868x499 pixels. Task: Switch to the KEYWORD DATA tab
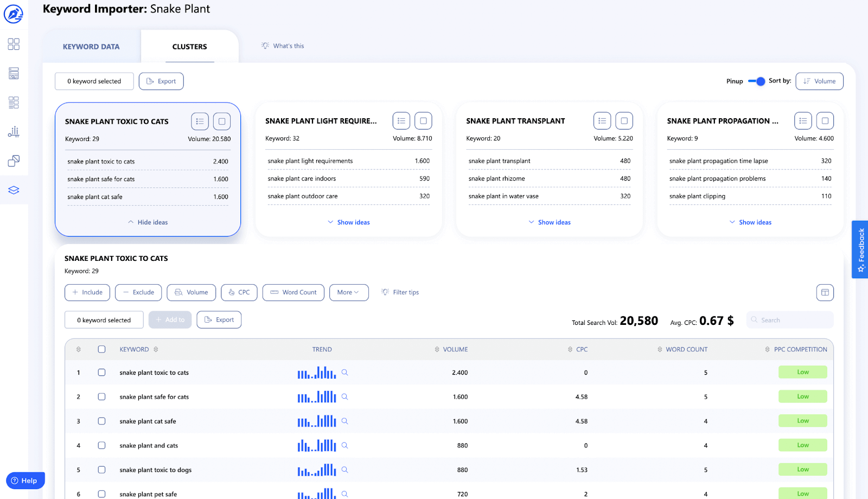pos(91,46)
